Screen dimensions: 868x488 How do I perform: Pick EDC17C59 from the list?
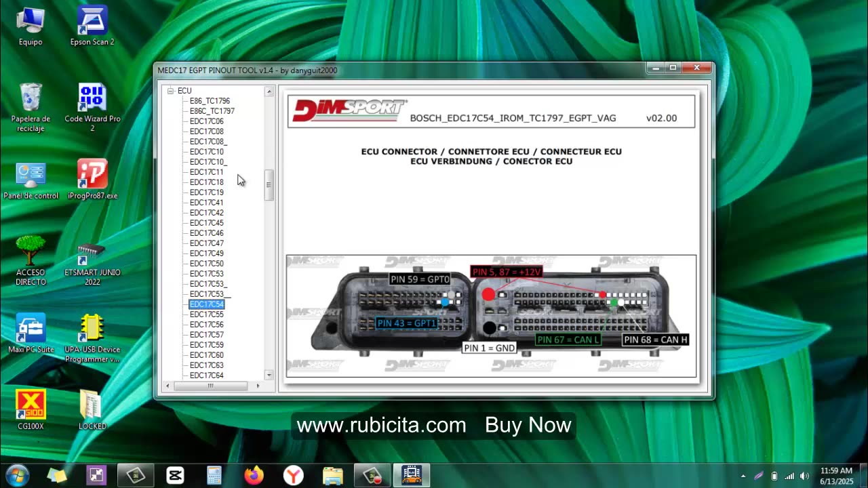coord(206,345)
